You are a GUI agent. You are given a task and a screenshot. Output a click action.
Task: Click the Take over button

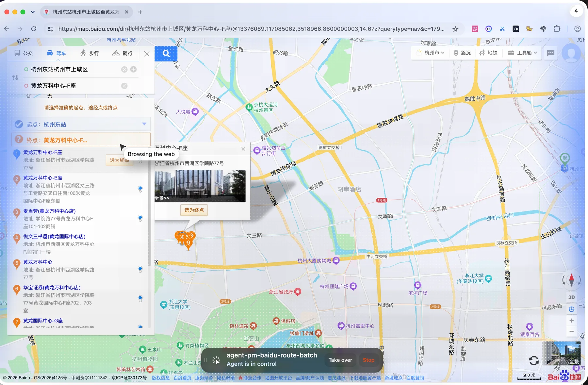coord(340,360)
